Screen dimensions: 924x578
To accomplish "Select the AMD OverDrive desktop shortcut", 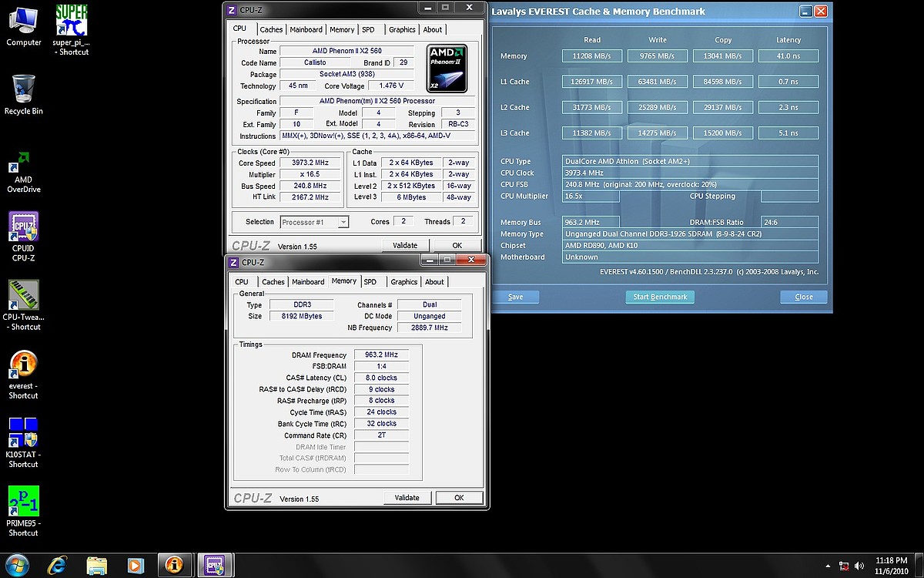I will [23, 172].
